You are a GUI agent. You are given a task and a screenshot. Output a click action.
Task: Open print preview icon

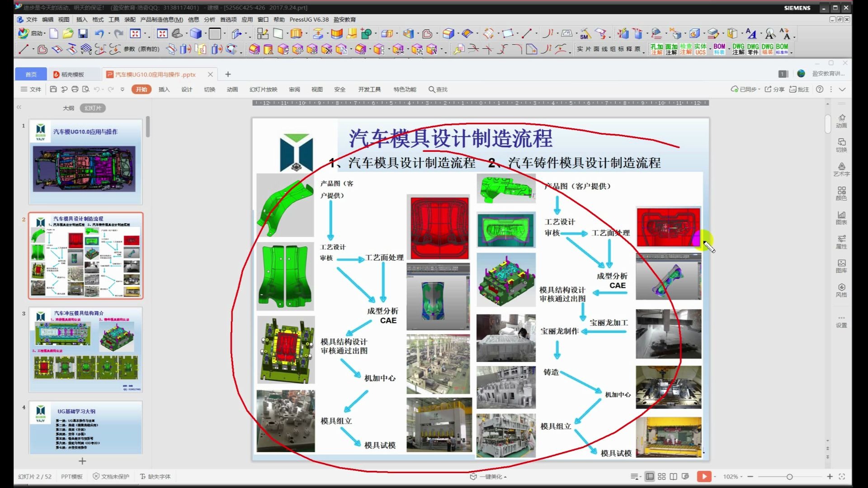pos(86,89)
